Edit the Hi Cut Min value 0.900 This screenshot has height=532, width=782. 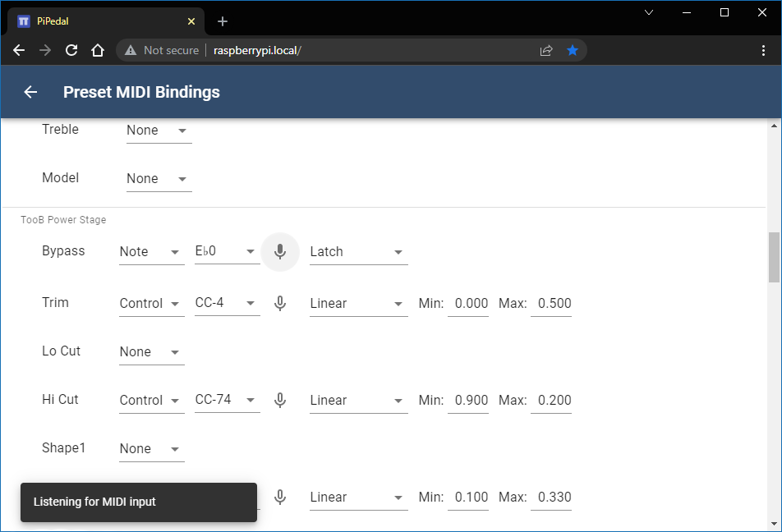click(468, 401)
